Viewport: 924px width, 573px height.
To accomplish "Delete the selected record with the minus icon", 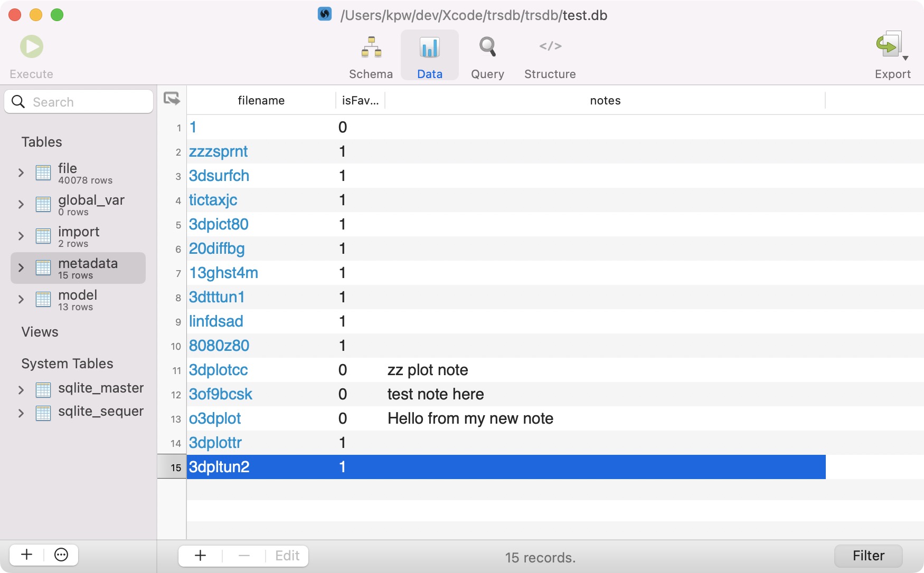I will (x=243, y=556).
